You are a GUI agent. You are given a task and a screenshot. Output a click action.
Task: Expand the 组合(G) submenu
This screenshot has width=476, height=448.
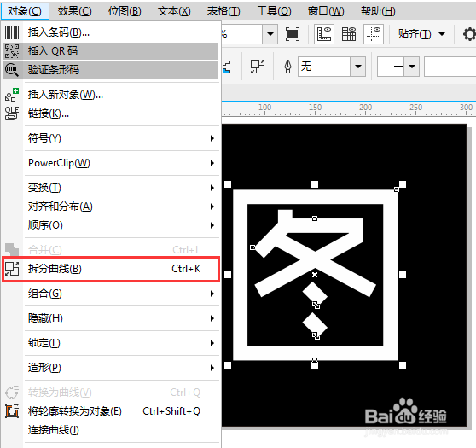click(122, 294)
